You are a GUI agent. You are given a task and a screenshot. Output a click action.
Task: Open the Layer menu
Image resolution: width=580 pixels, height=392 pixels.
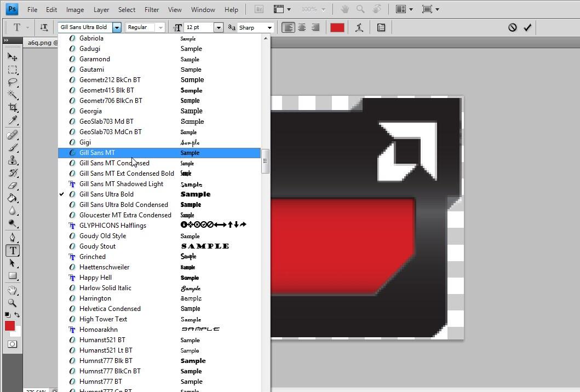pos(101,9)
